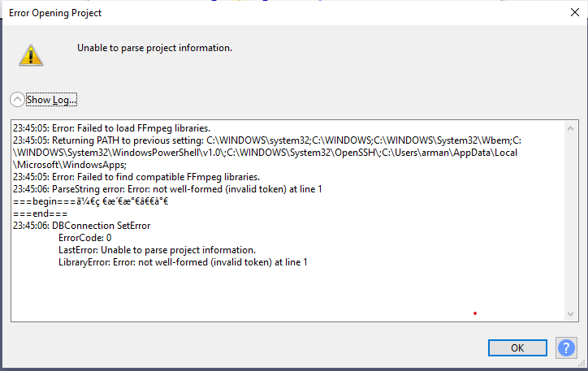Click the log scrollbar up arrow

click(x=570, y=128)
